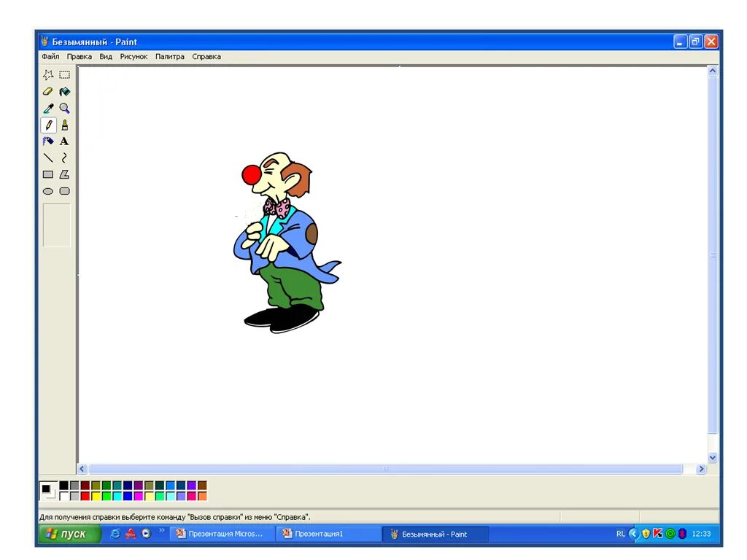Open the Правка menu
Viewport: 747px width, 560px height.
pos(79,56)
